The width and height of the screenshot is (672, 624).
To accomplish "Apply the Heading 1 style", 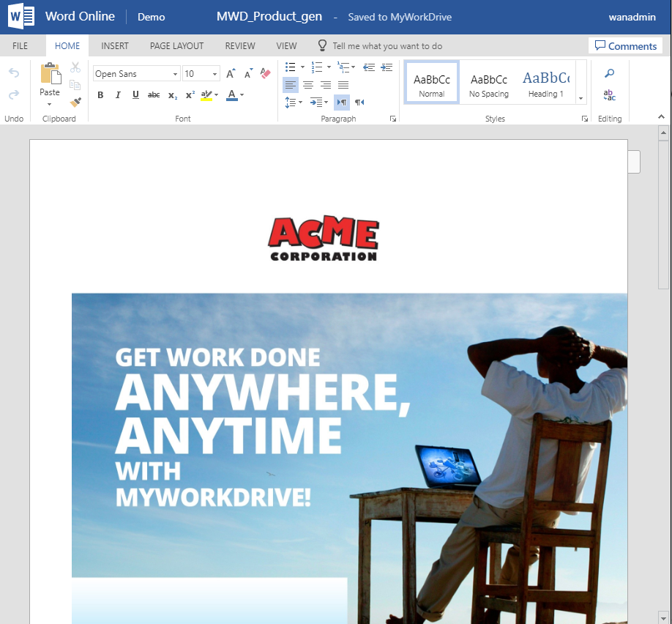I will click(546, 81).
